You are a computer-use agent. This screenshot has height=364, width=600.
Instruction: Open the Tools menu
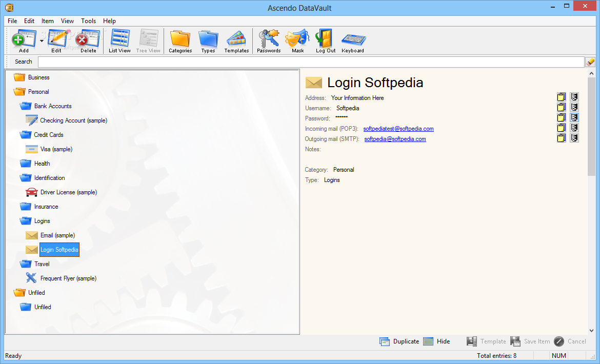click(x=88, y=21)
